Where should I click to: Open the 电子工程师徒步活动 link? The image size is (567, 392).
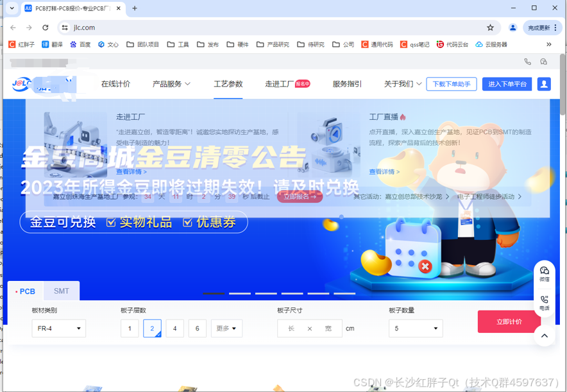(489, 196)
